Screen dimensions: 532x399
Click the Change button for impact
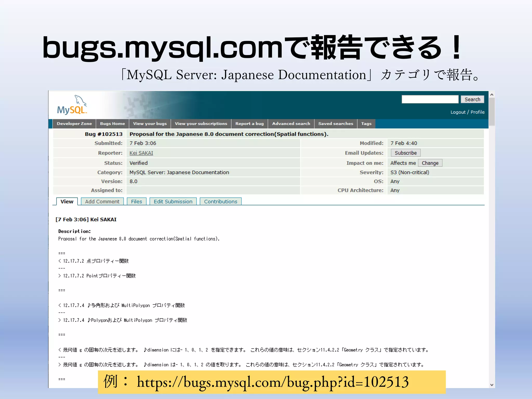430,163
